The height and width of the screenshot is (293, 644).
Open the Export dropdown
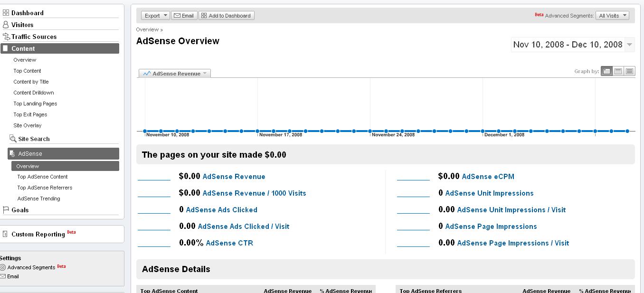coord(155,16)
